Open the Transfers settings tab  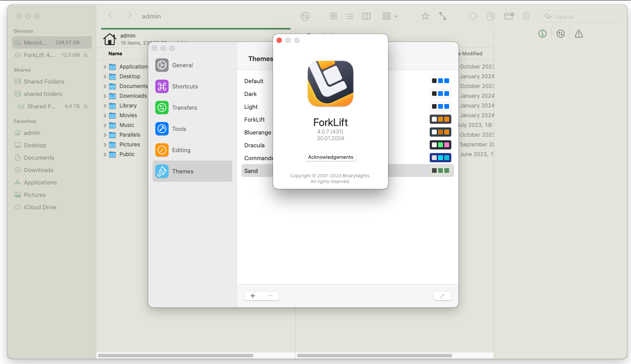[185, 107]
